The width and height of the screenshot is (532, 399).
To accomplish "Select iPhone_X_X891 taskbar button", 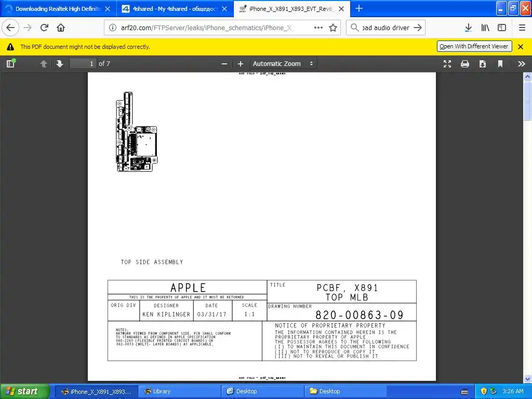I will point(96,391).
